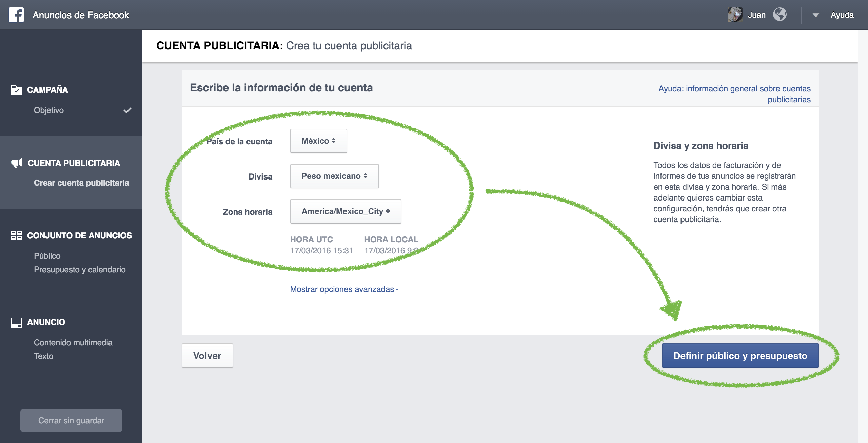This screenshot has width=868, height=443.
Task: Click the Divisa y zona horaria heading
Action: tap(701, 146)
